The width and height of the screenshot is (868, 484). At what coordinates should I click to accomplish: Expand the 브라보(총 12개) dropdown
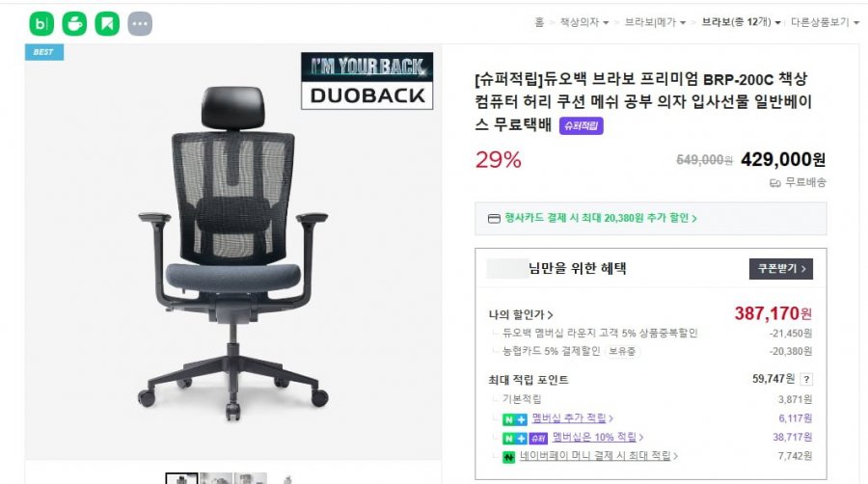pos(742,22)
